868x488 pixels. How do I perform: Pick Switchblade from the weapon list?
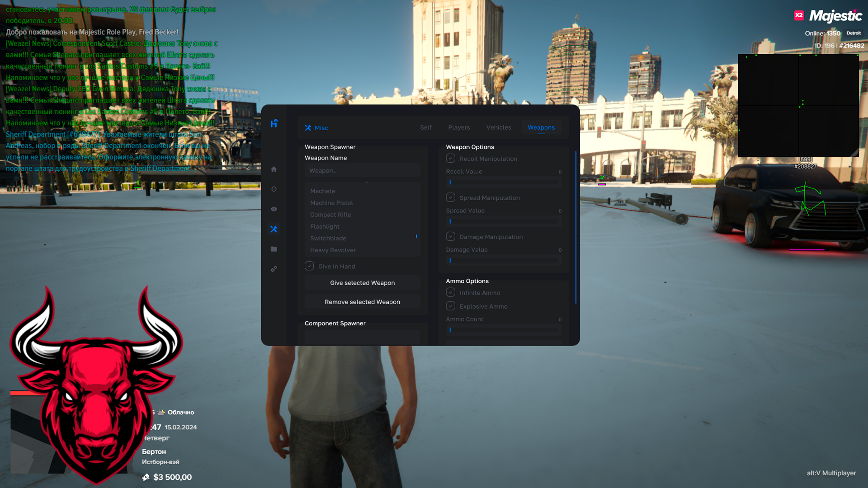(328, 238)
